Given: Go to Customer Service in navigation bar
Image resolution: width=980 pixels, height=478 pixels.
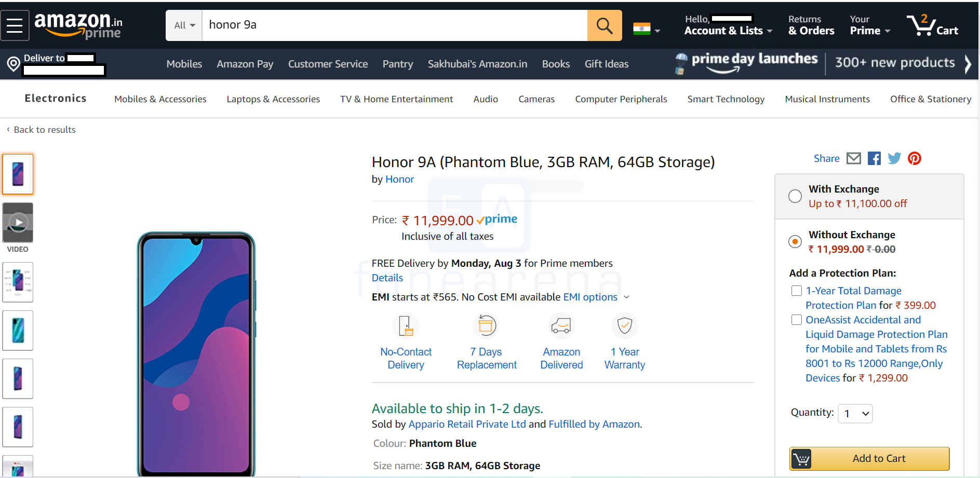Looking at the screenshot, I should click(x=328, y=64).
